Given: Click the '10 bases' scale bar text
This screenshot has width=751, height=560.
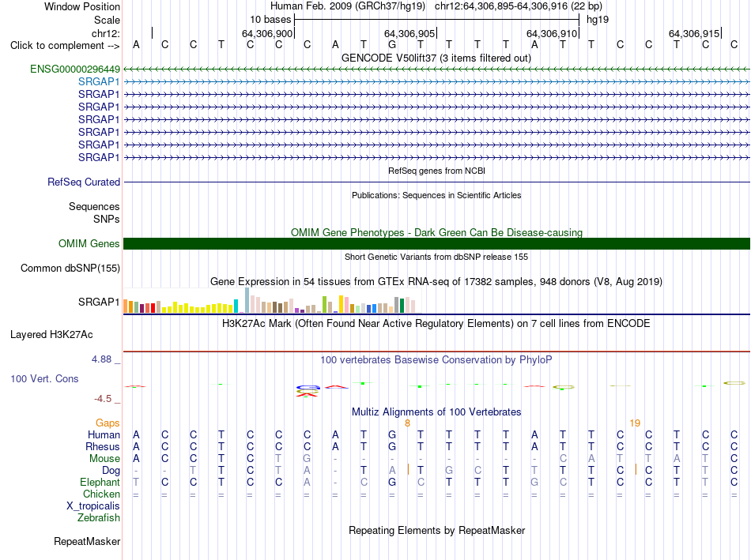Looking at the screenshot, I should (x=270, y=20).
